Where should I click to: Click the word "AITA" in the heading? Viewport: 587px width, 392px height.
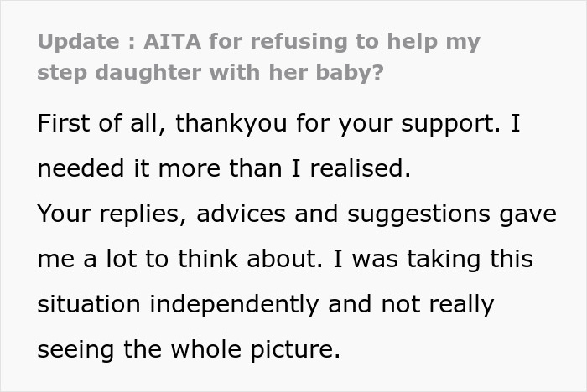click(x=173, y=41)
